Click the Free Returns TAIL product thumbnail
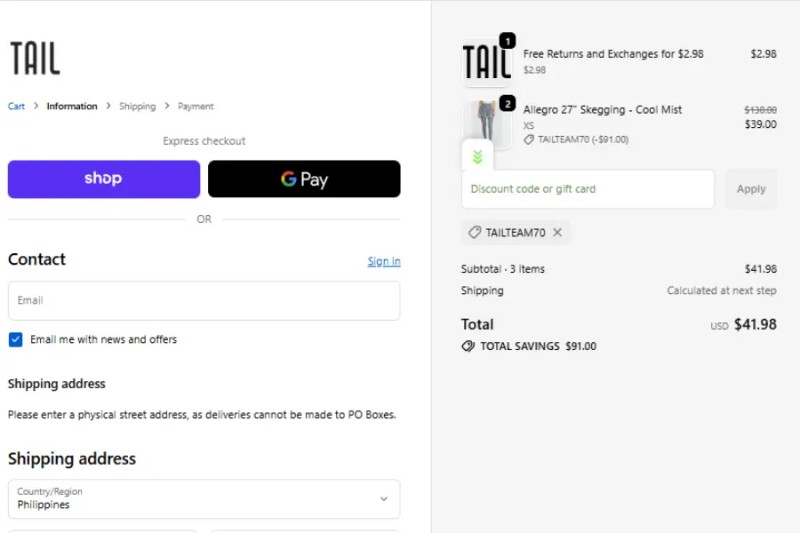Screen dimensions: 800x533 tap(487, 62)
